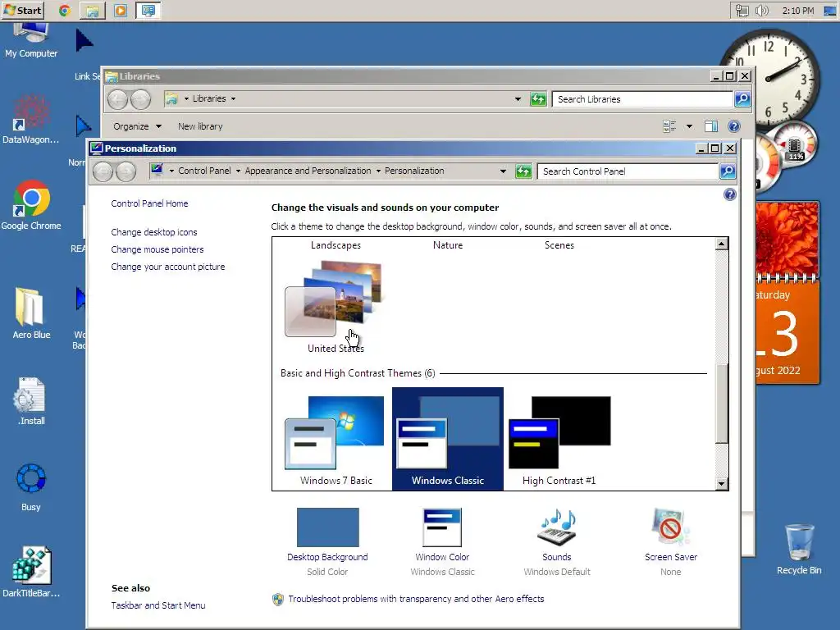Open Change desktop icons link
The image size is (840, 630).
click(153, 232)
